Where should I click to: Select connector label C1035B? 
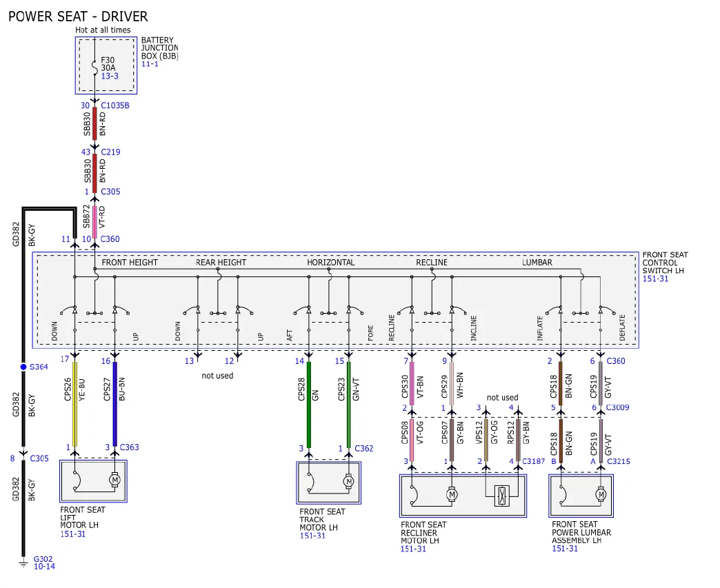tap(115, 105)
